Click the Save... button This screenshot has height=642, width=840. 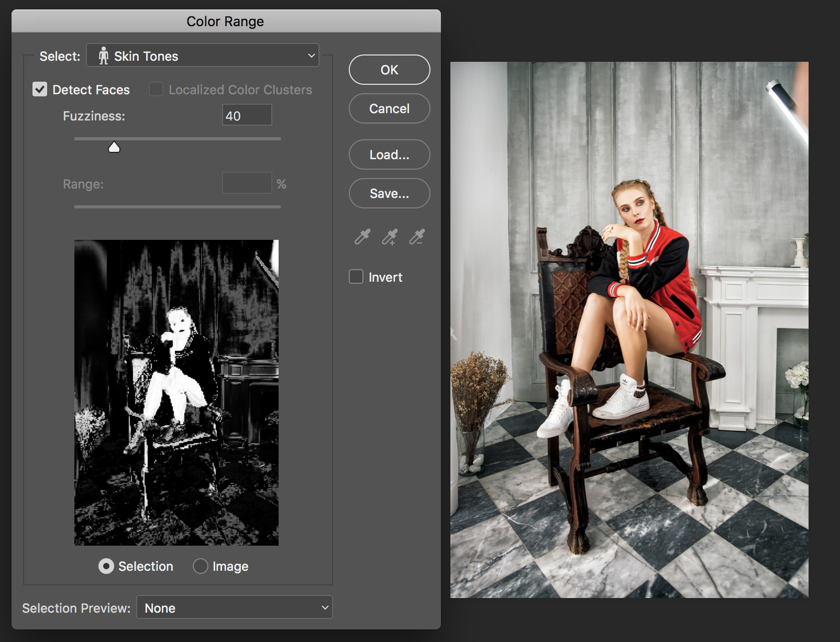coord(389,193)
